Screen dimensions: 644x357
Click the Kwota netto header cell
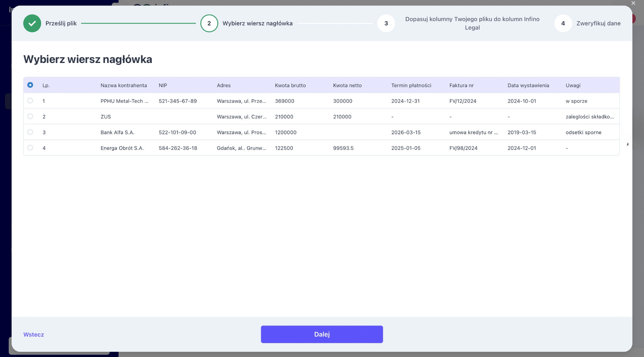pos(347,85)
